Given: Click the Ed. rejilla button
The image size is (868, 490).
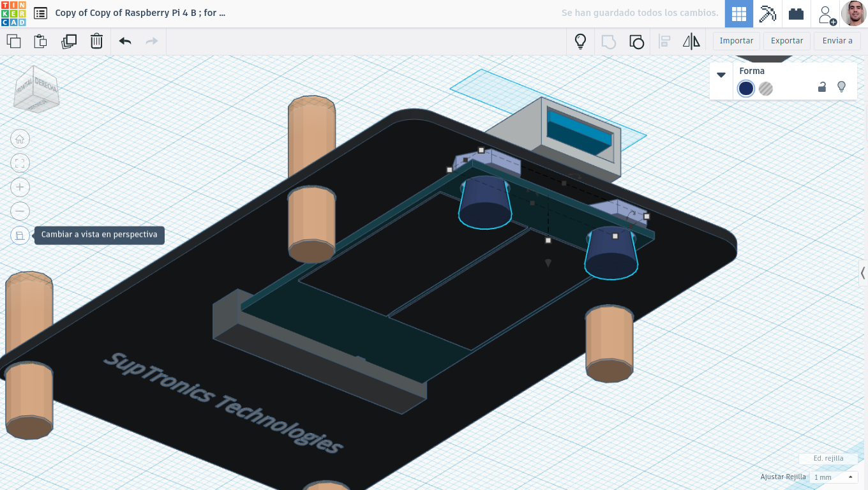Looking at the screenshot, I should tap(828, 458).
